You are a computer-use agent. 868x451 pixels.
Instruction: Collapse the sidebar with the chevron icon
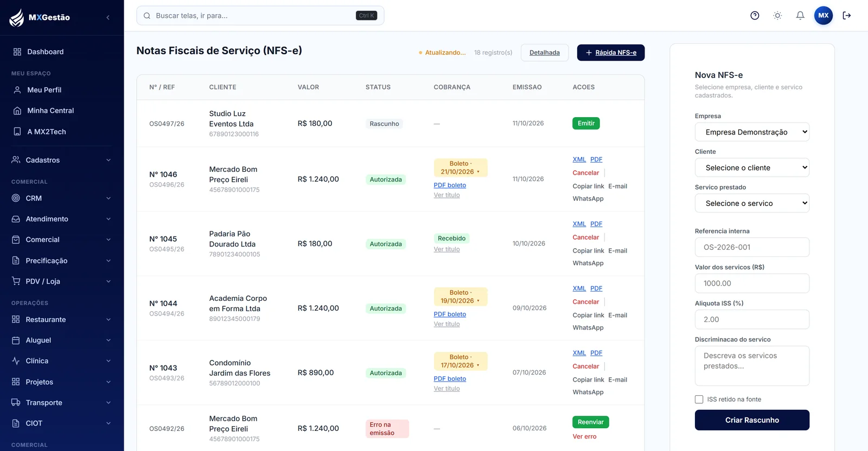point(108,17)
